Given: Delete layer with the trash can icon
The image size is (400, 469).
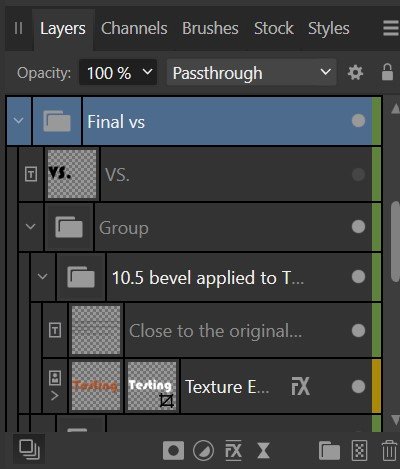Looking at the screenshot, I should [x=389, y=451].
